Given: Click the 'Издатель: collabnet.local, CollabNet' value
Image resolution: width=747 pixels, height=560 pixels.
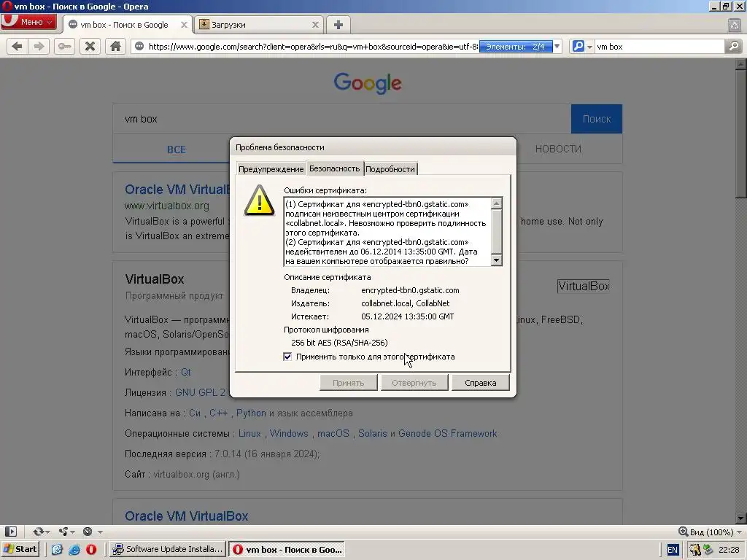Looking at the screenshot, I should [x=405, y=303].
